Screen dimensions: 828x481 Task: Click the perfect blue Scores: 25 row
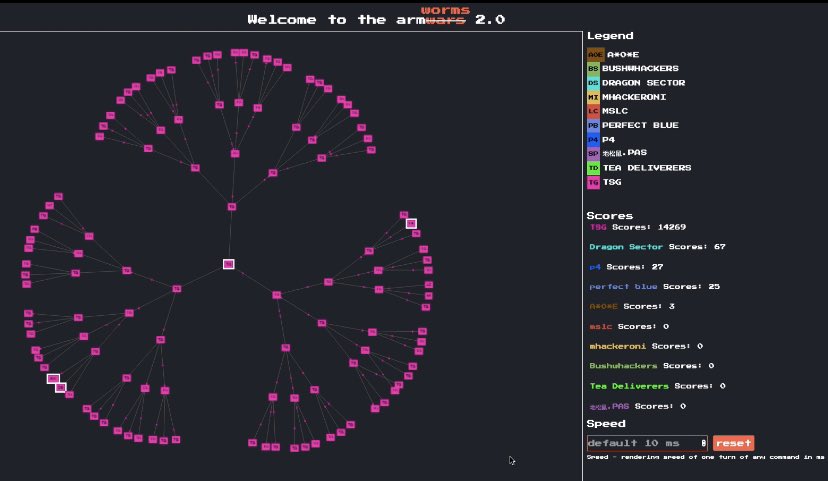655,286
